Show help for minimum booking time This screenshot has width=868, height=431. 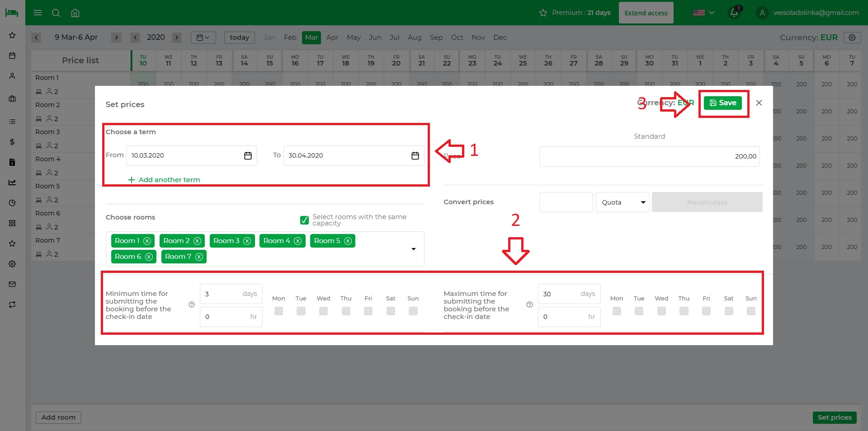[192, 305]
